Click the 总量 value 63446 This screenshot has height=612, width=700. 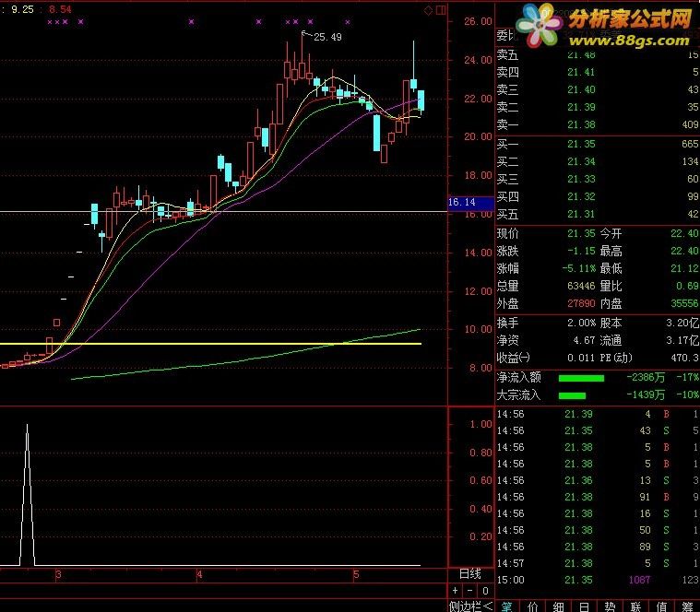click(x=581, y=286)
